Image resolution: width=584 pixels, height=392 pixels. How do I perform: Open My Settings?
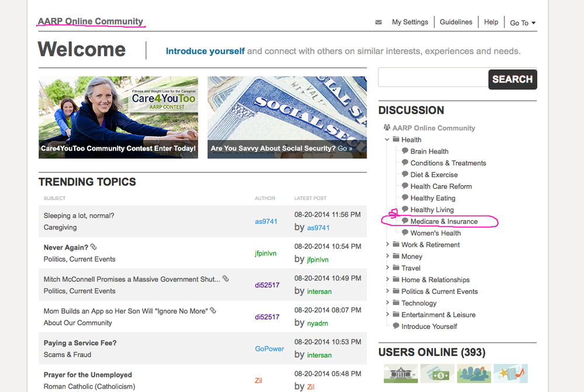(410, 22)
